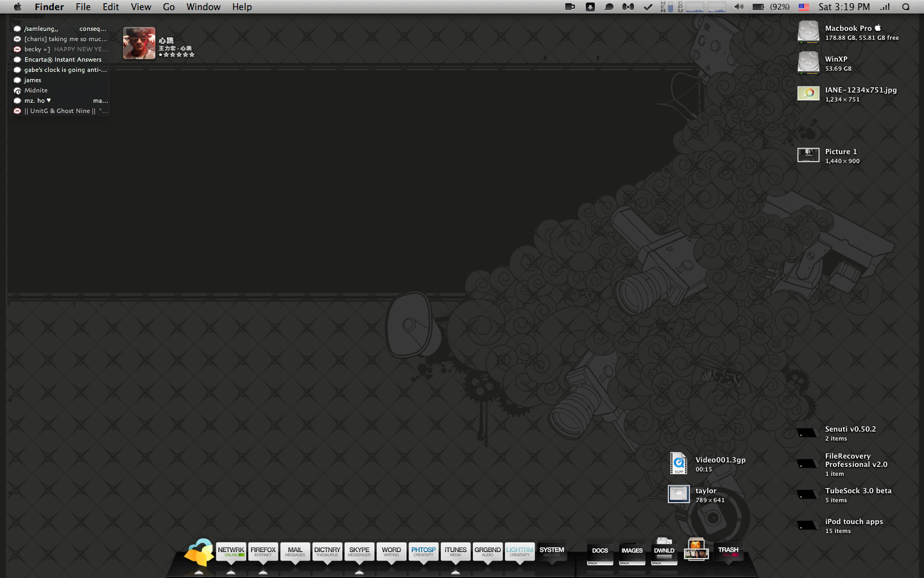
Task: Click the bow-tie shaped menu bar icon
Action: (628, 7)
